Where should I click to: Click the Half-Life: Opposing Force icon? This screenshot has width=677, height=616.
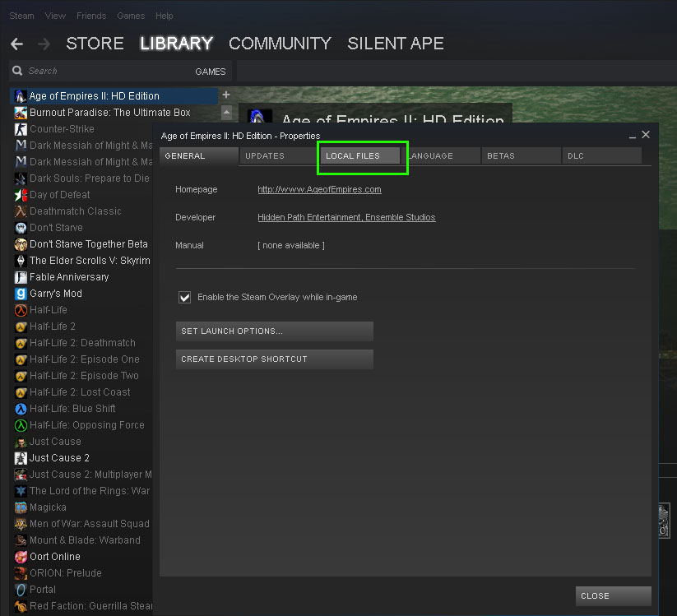21,425
